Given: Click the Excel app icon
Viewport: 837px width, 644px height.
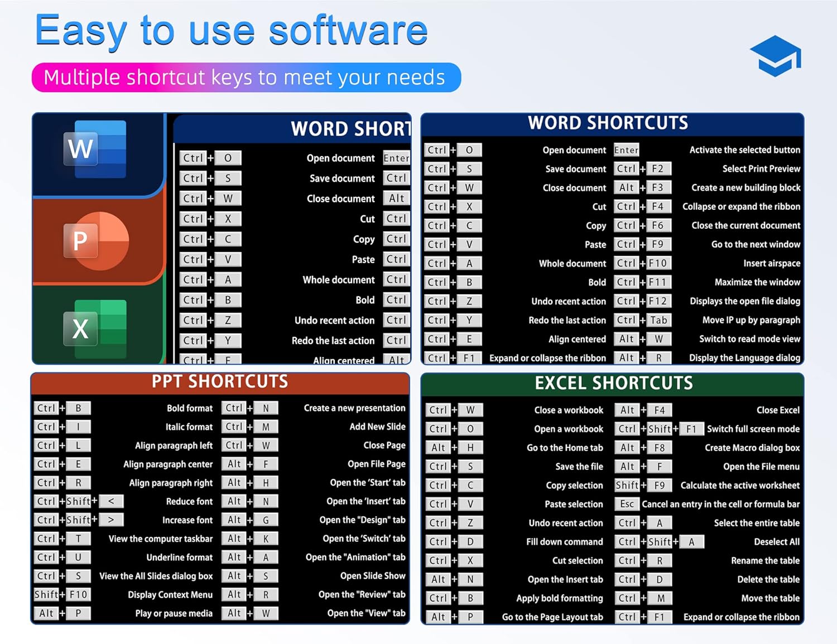Looking at the screenshot, I should pos(95,329).
